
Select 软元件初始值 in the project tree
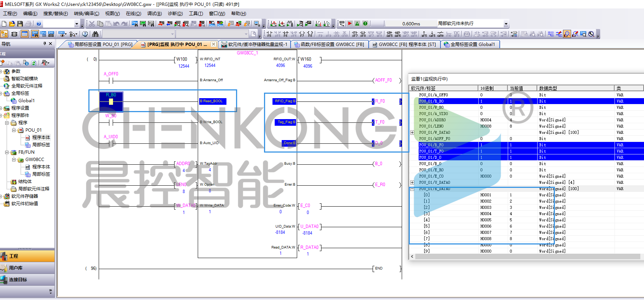(24, 204)
